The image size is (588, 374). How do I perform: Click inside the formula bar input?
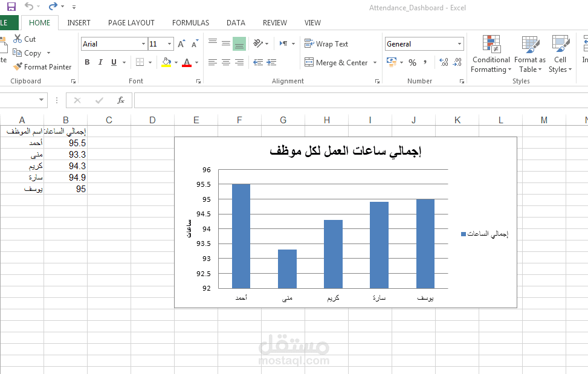point(361,100)
